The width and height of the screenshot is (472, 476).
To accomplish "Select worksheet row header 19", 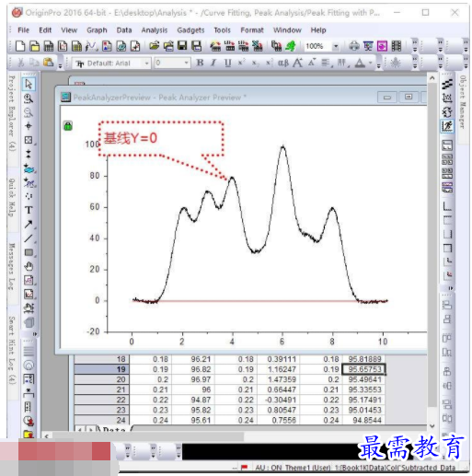I will click(x=102, y=369).
